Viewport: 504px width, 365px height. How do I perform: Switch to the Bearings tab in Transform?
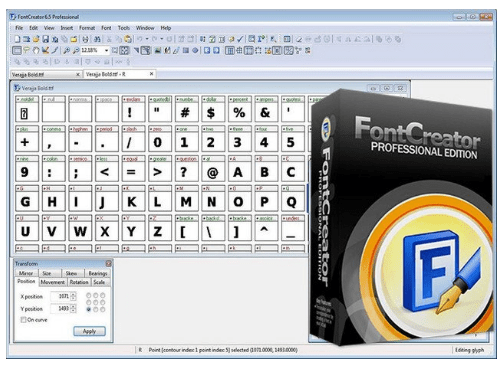tap(98, 273)
